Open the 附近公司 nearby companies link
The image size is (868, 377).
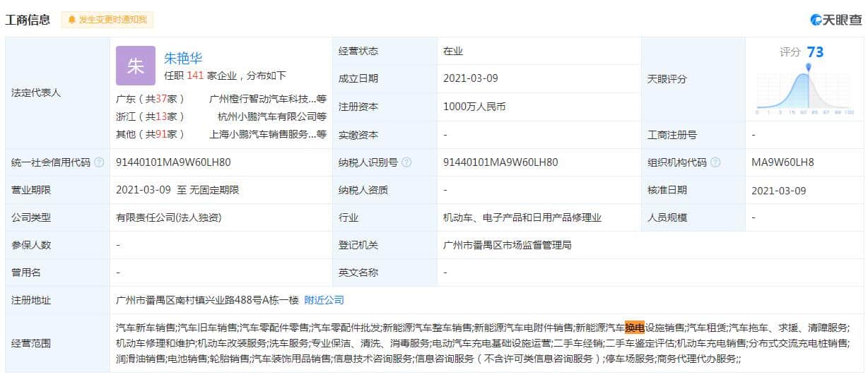click(x=324, y=300)
